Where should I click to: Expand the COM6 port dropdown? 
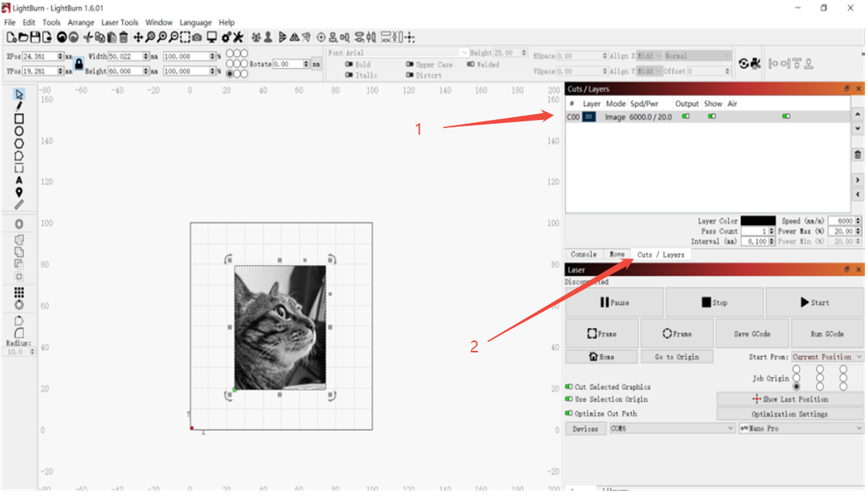point(672,429)
